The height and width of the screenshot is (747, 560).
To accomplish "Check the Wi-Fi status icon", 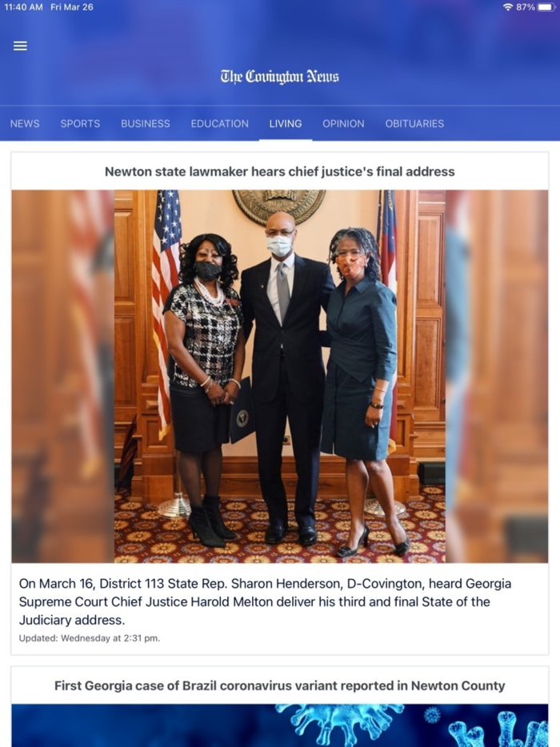I will pos(508,7).
